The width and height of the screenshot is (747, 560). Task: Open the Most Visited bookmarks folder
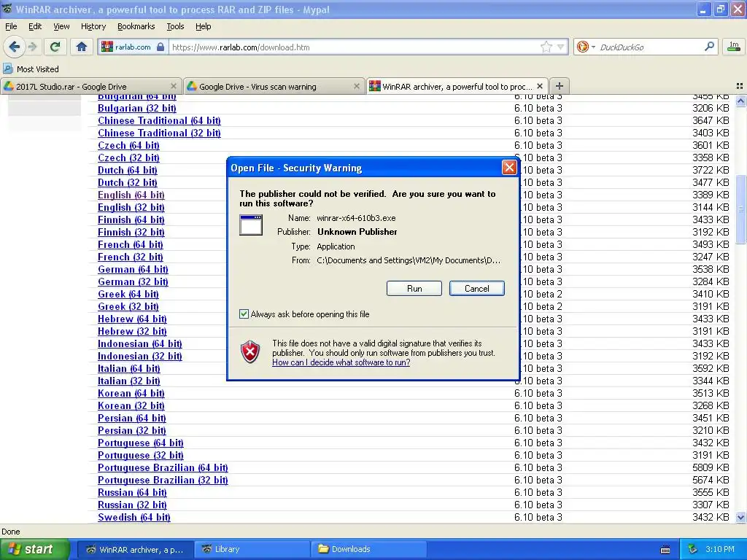coord(31,69)
